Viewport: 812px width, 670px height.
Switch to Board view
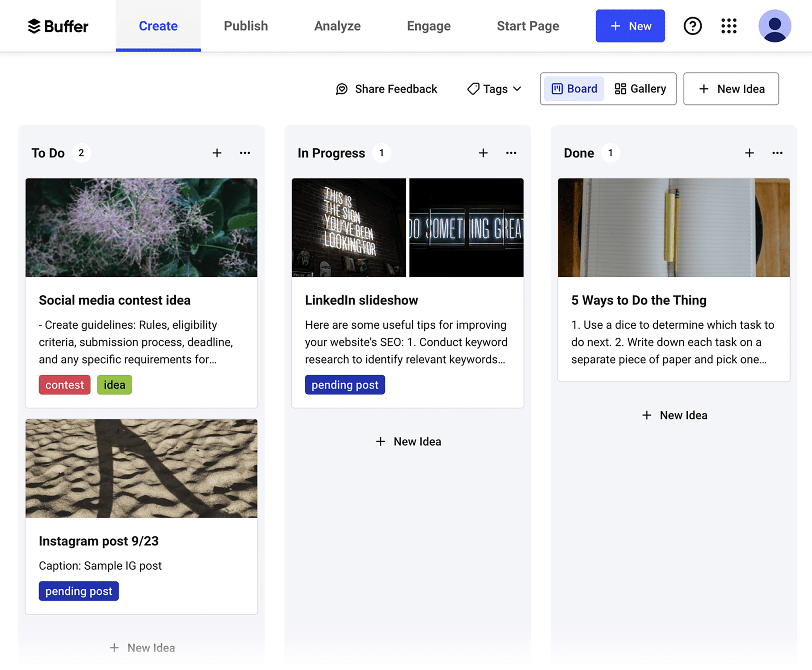click(574, 89)
